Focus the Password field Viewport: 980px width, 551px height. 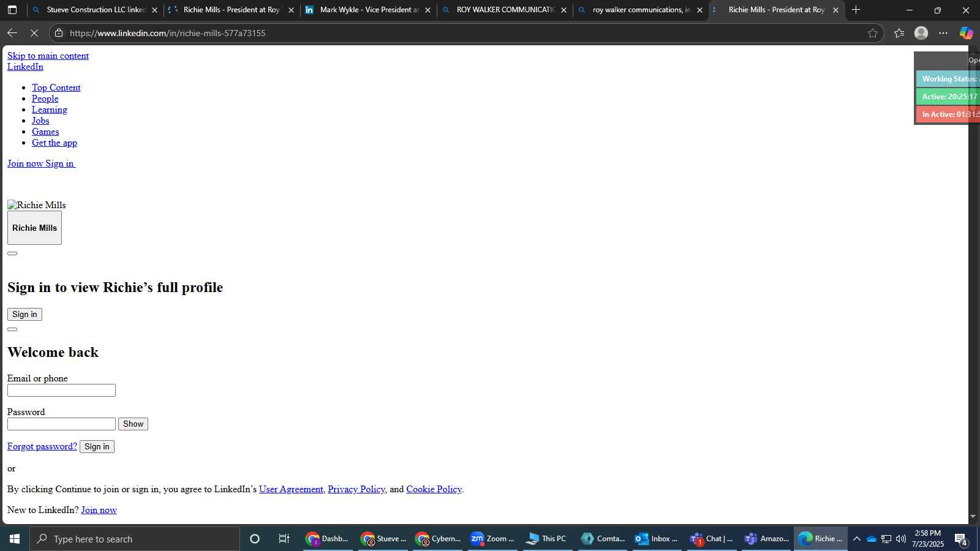tap(61, 424)
